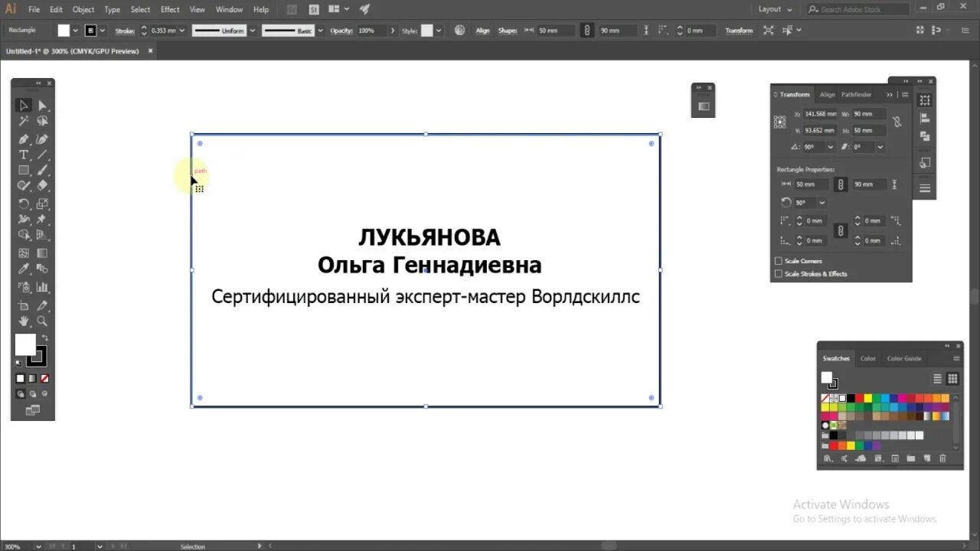This screenshot has width=980, height=551.
Task: Select the Eyedropper tool
Action: (x=24, y=269)
